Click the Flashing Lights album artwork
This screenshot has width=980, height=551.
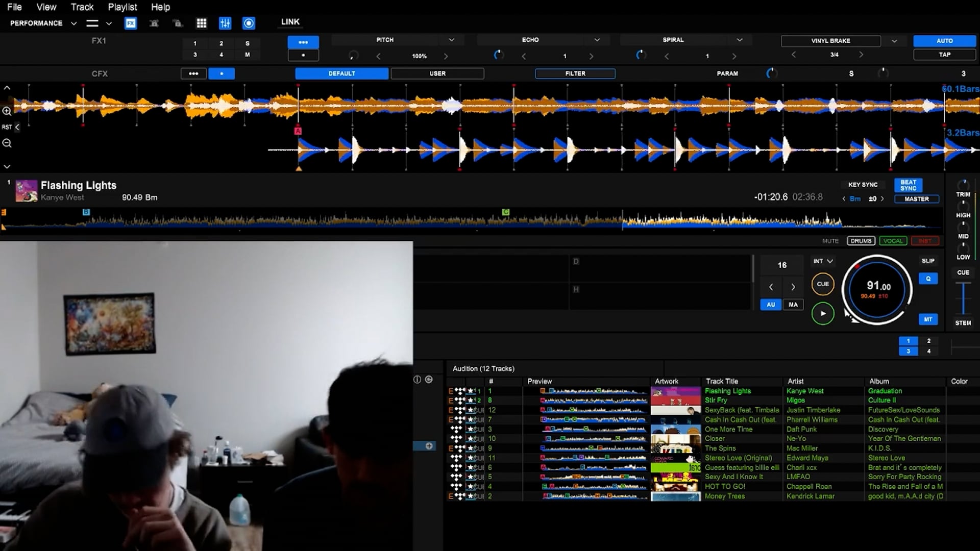click(27, 191)
